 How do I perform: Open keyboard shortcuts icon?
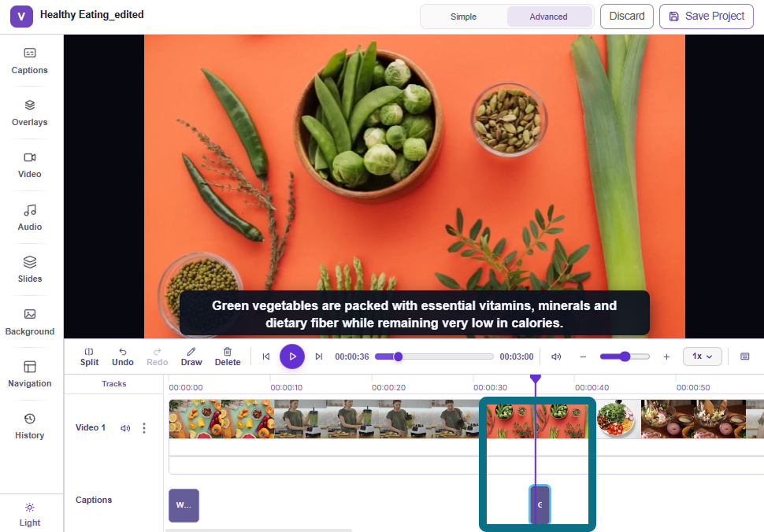pos(744,357)
